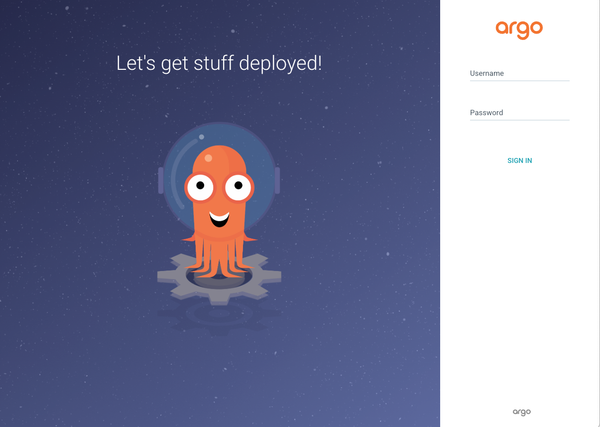Click the helmet's right earpiece
Screen dimensions: 600x427
pos(278,180)
